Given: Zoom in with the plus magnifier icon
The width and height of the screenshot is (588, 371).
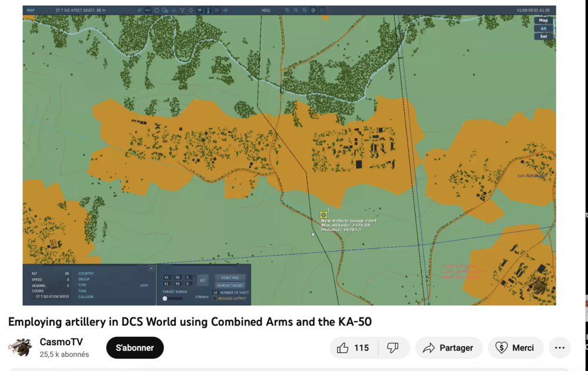Looking at the screenshot, I should pyautogui.click(x=288, y=10).
